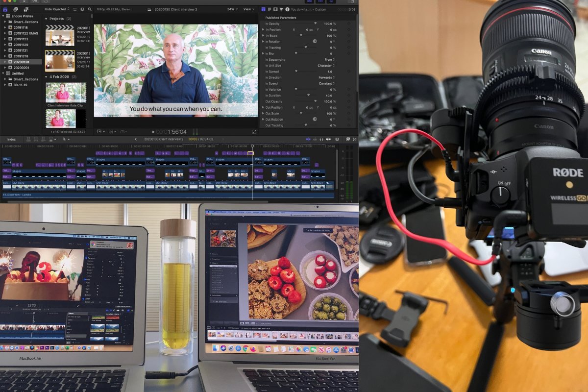588x392 pixels.
Task: Expand the viewer to full screen
Action: point(254,131)
